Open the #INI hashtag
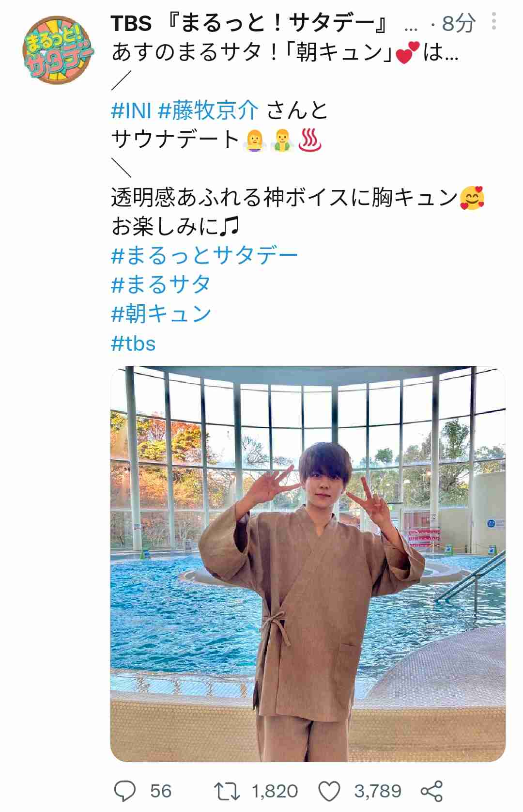The image size is (523, 812). click(x=131, y=111)
